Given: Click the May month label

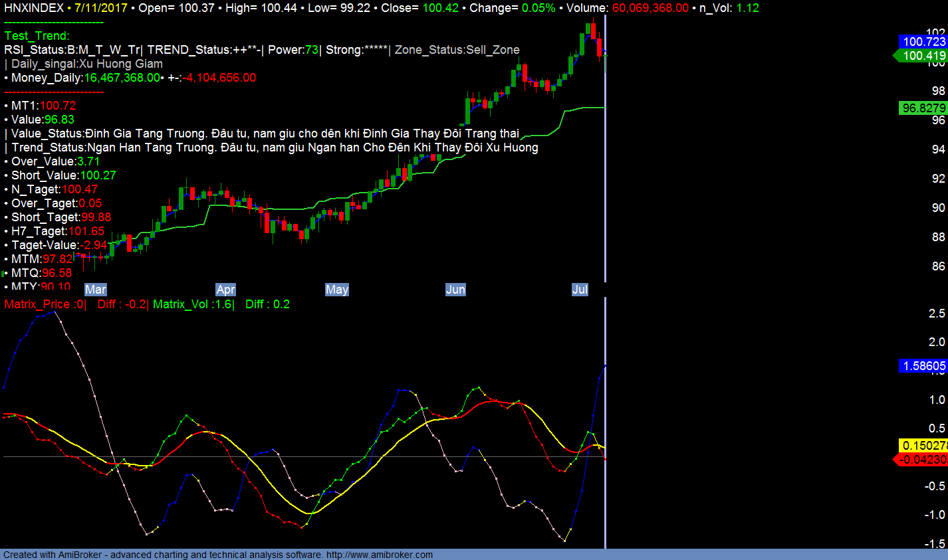Looking at the screenshot, I should point(336,290).
